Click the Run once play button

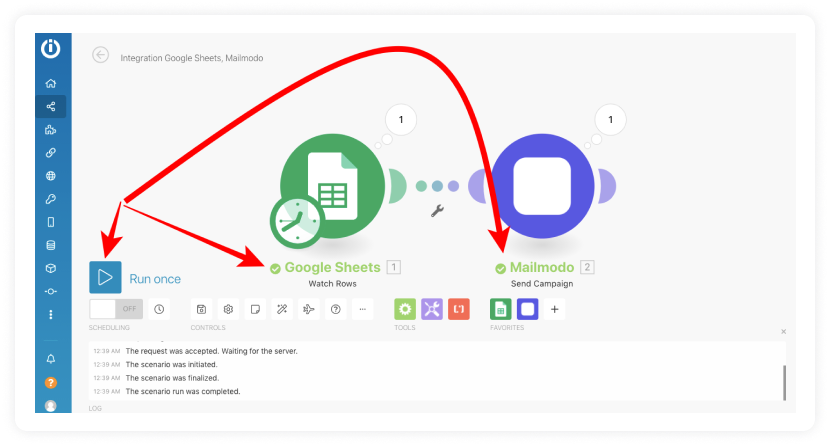(105, 277)
